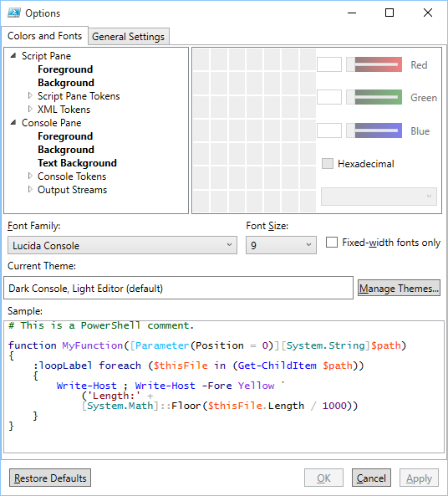This screenshot has width=448, height=496.
Task: Switch to the General Settings tab
Action: (129, 37)
